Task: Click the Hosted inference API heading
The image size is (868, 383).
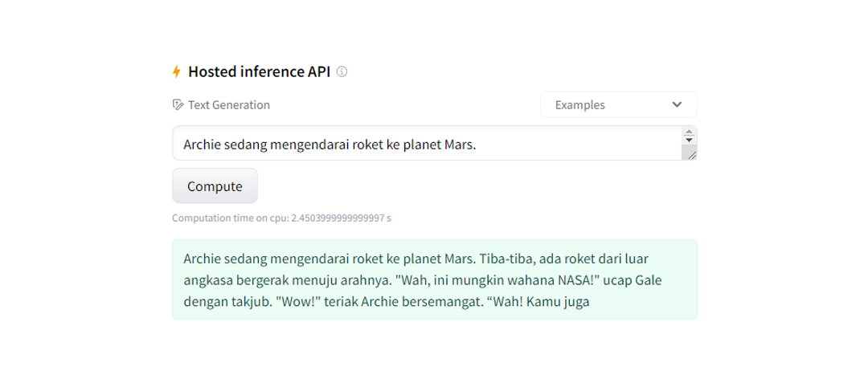Action: 259,71
